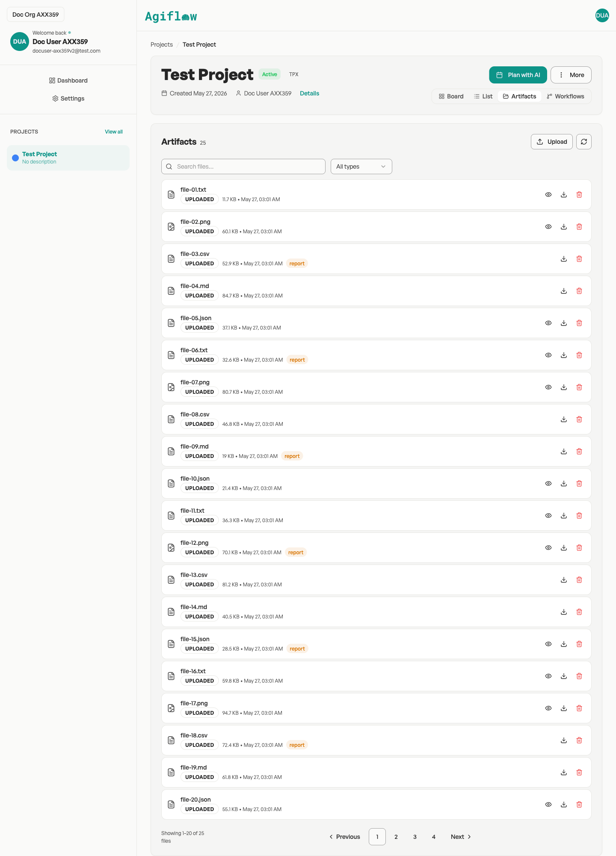Preview file-07.png with eye icon
Image resolution: width=616 pixels, height=856 pixels.
(x=548, y=387)
